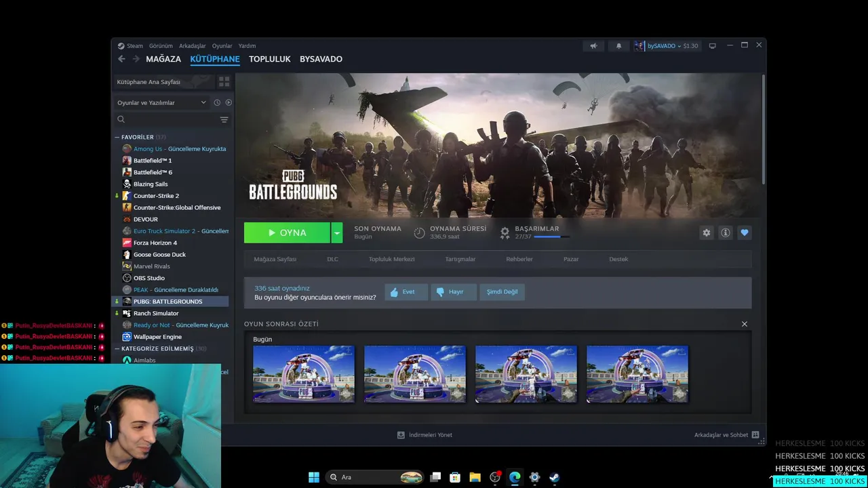Show ready-to-play games filter icon
Image resolution: width=868 pixels, height=488 pixels.
[229, 102]
